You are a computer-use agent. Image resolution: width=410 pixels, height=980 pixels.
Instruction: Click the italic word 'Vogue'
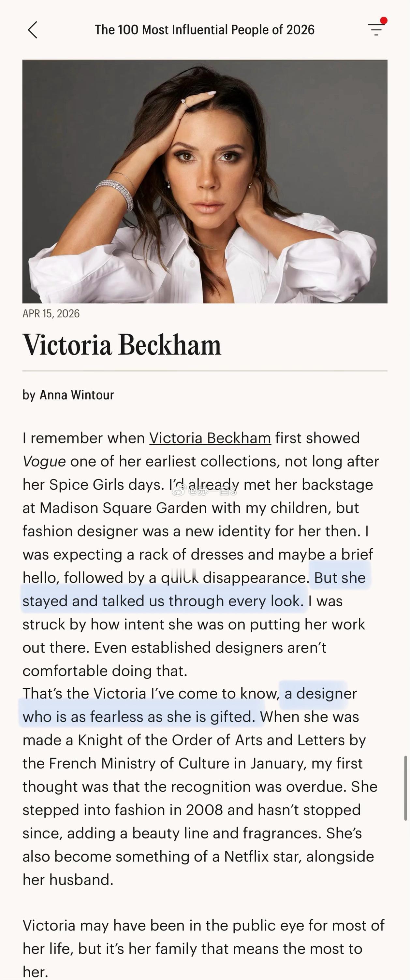click(44, 461)
